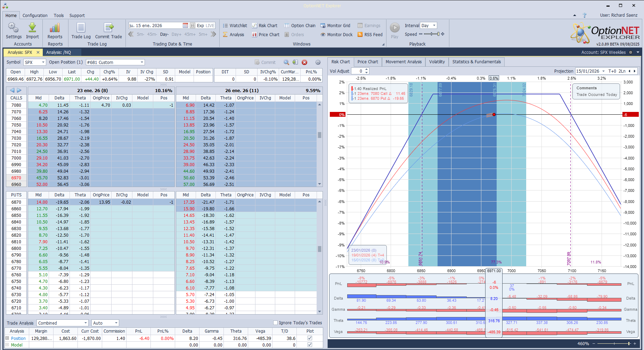Click the Commit Trade icon

[108, 31]
